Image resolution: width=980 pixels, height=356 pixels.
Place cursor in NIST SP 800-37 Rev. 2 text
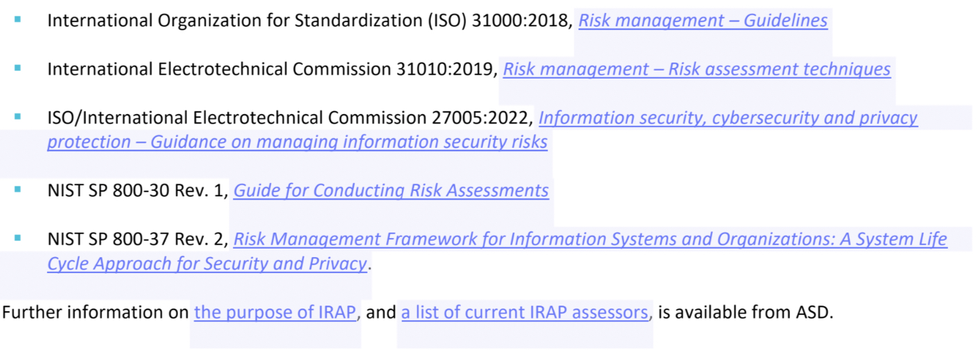click(x=136, y=239)
